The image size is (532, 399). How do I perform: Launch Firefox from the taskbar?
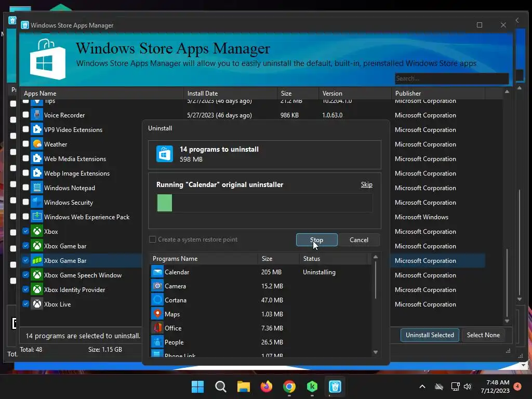267,387
